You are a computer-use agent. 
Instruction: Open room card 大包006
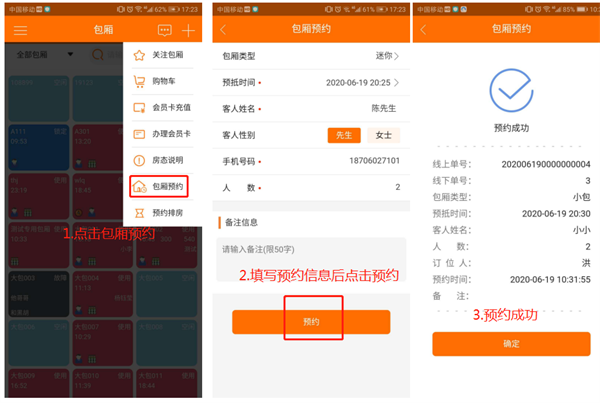(x=39, y=343)
